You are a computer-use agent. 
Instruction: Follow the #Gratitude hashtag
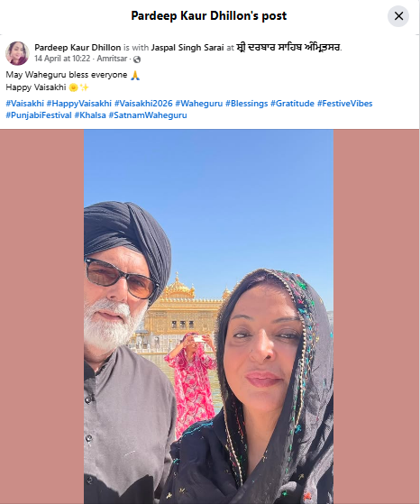292,104
